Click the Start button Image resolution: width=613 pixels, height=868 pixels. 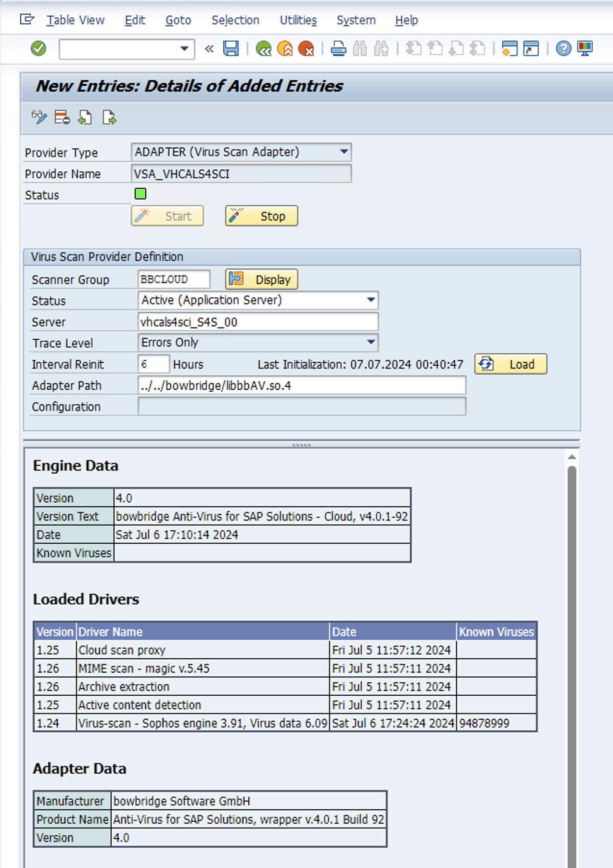point(167,216)
